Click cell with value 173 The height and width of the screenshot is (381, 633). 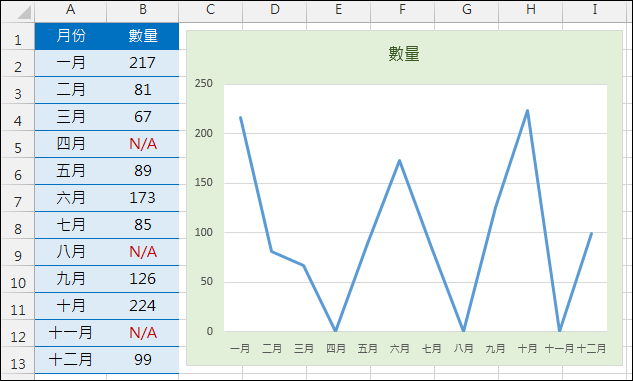[143, 198]
